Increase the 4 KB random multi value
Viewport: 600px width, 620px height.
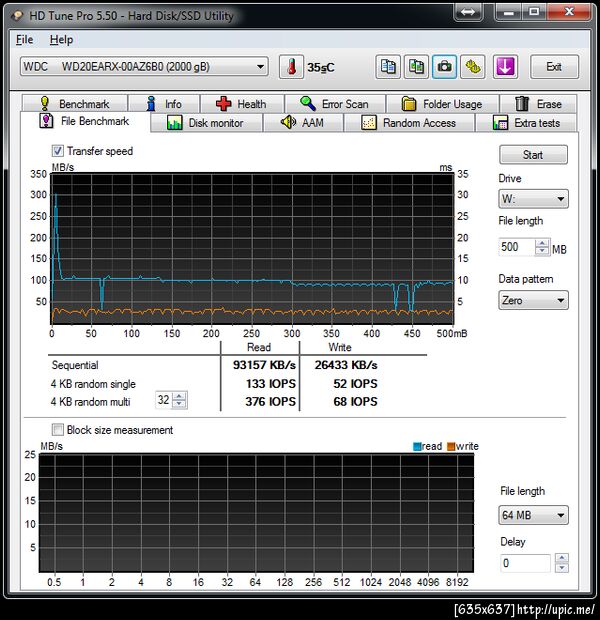tap(179, 396)
